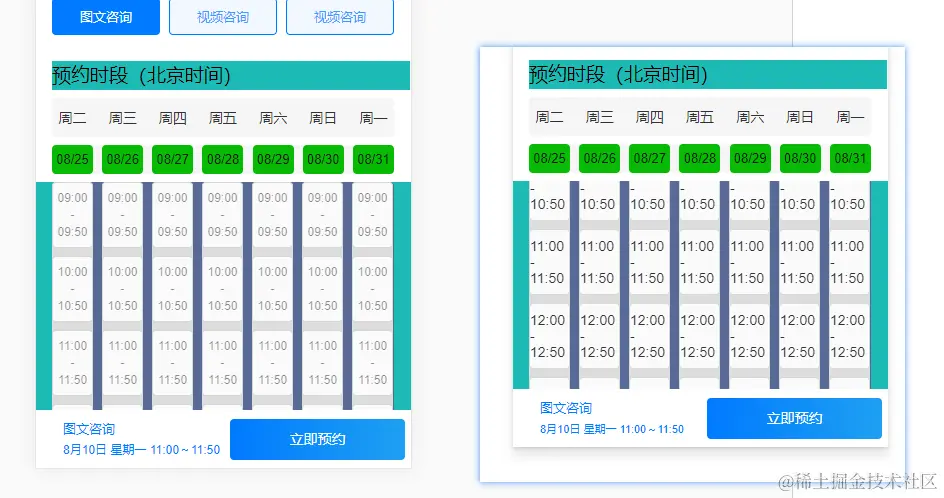Viewport: 944px width, 498px height.
Task: Book right panel 08/31 slot 12:00-12:50
Action: (849, 336)
